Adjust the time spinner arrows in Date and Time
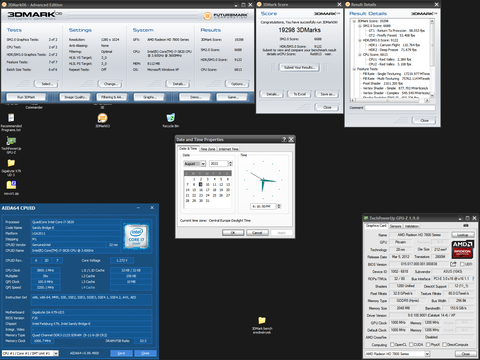 279,206
